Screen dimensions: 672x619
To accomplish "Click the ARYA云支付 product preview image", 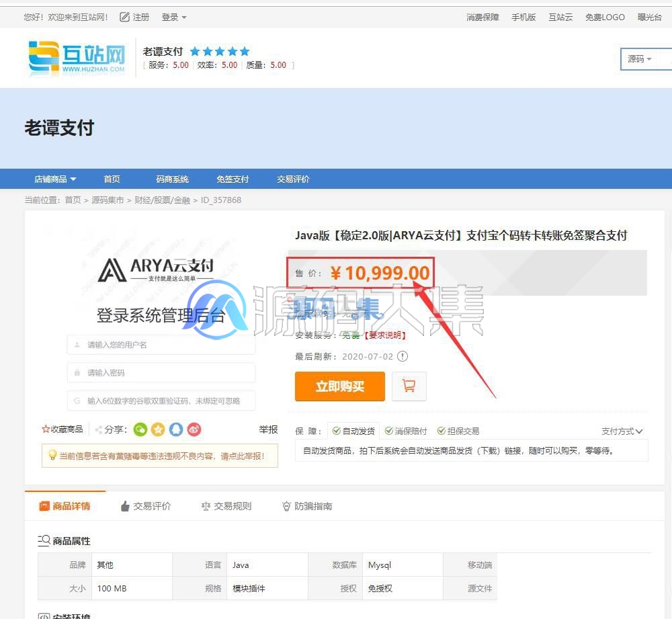I will click(x=160, y=319).
